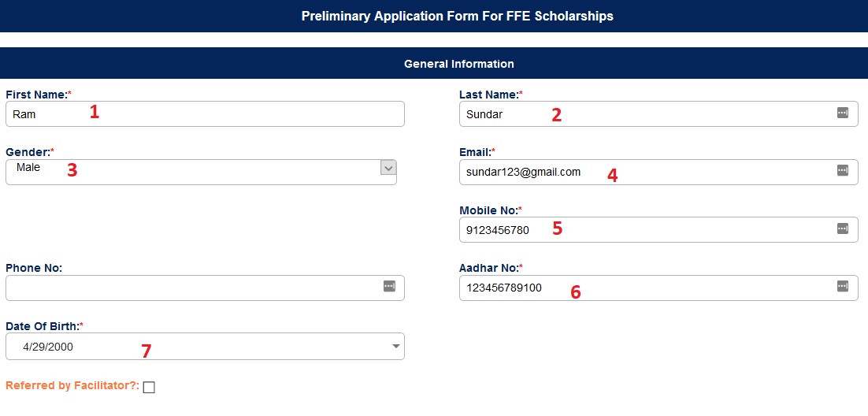Click autofill icon in Aadhar No field
Screen dimensions: 868x416
point(842,287)
